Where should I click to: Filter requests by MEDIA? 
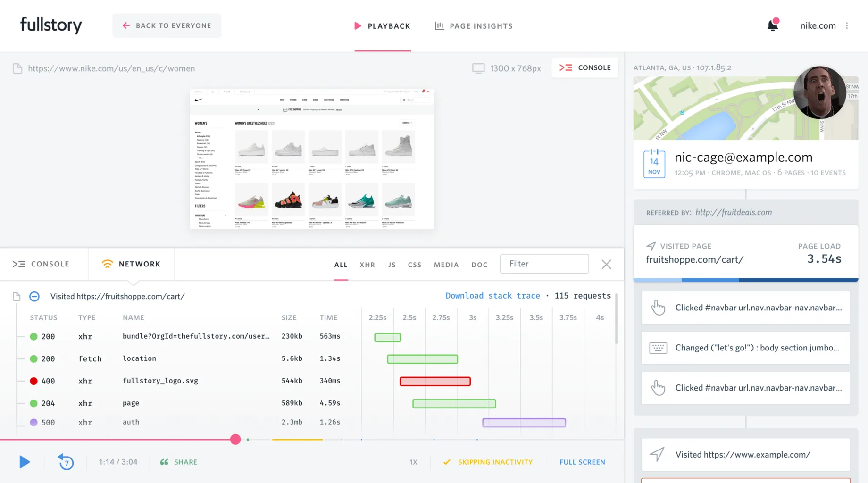click(446, 265)
